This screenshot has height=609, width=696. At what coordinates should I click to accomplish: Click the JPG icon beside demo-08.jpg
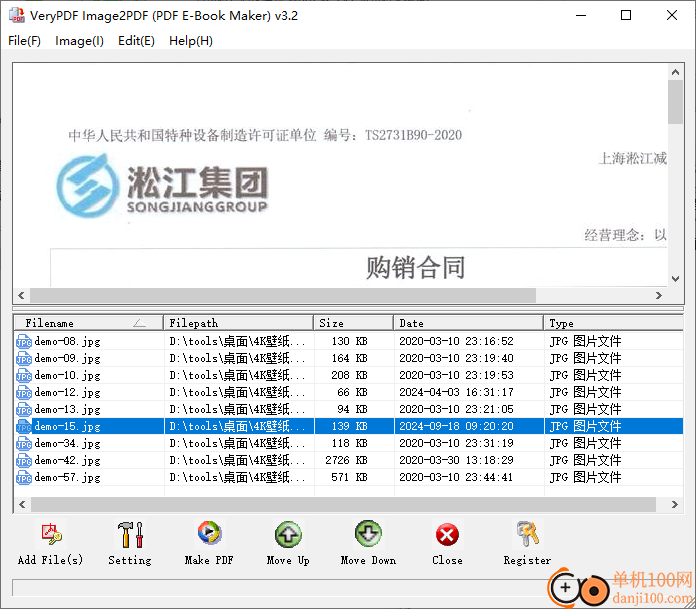coord(24,342)
